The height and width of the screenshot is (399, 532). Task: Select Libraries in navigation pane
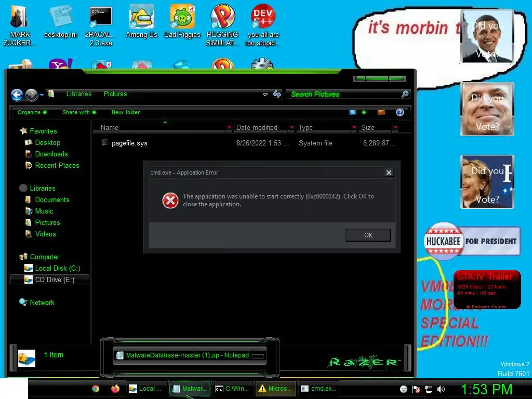(x=43, y=188)
